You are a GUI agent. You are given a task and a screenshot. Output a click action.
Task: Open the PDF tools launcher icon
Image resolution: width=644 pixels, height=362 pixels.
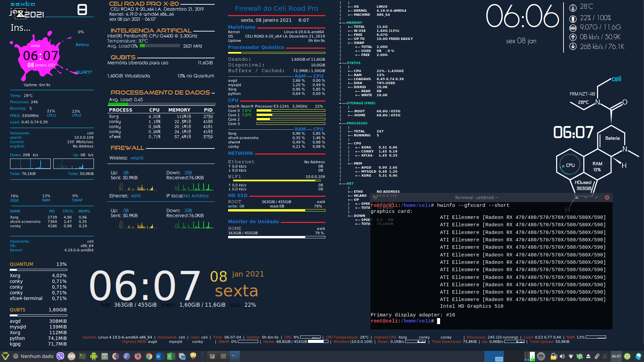coord(182,356)
